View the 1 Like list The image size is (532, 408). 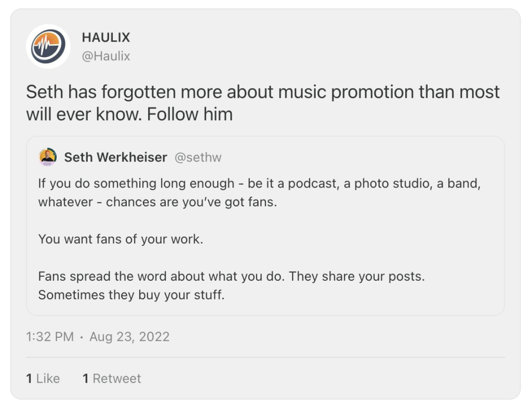coord(43,378)
